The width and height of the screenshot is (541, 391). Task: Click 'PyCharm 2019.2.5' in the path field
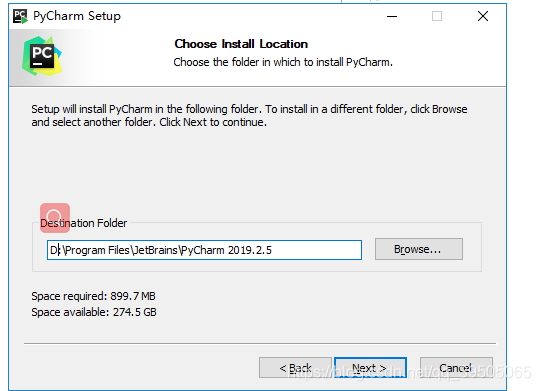point(226,250)
